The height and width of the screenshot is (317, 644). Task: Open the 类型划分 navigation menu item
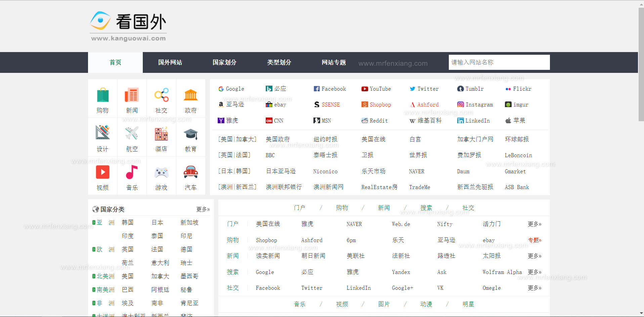click(279, 62)
